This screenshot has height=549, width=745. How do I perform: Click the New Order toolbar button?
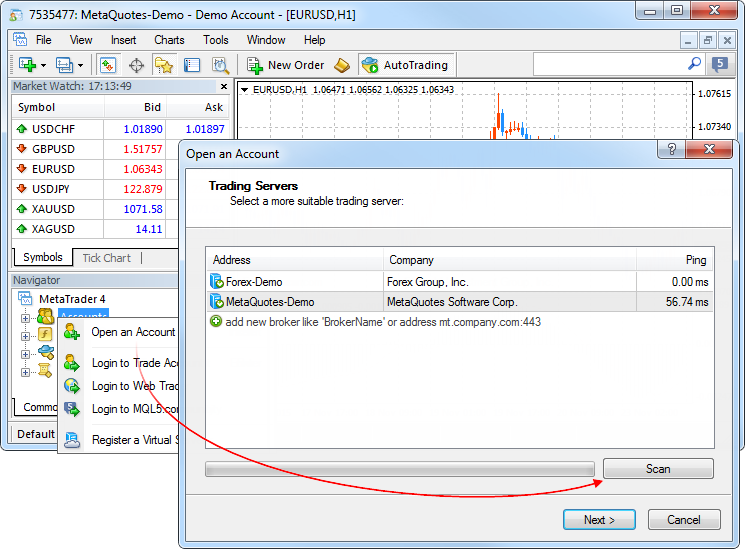pos(285,65)
